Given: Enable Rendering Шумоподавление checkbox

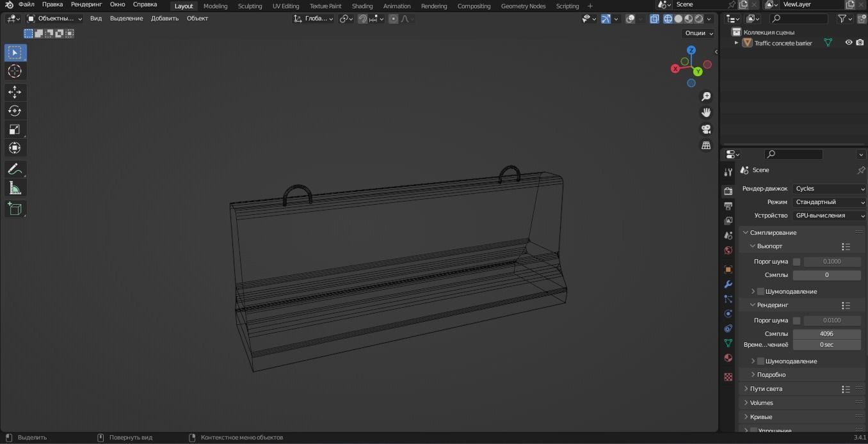Looking at the screenshot, I should [760, 361].
